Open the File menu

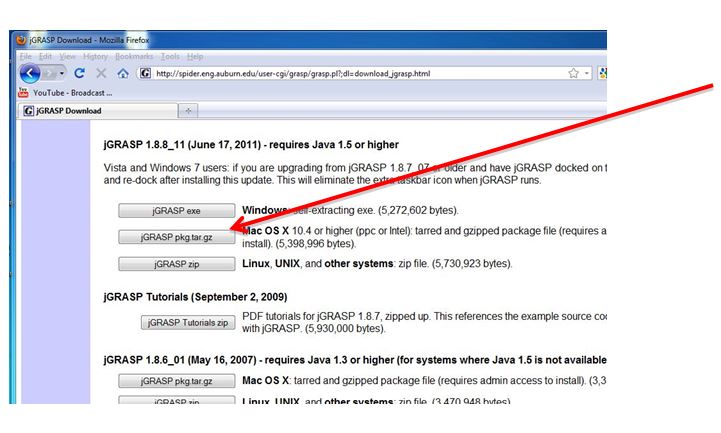pos(26,57)
